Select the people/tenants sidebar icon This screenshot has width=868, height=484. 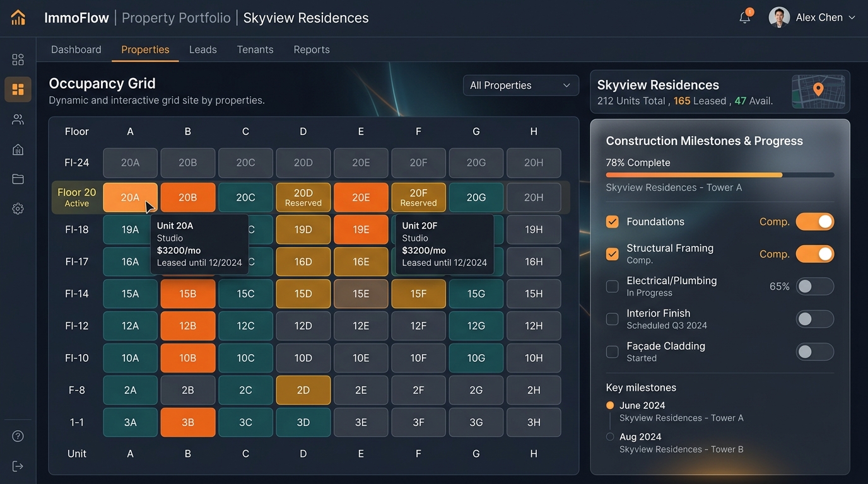click(18, 119)
